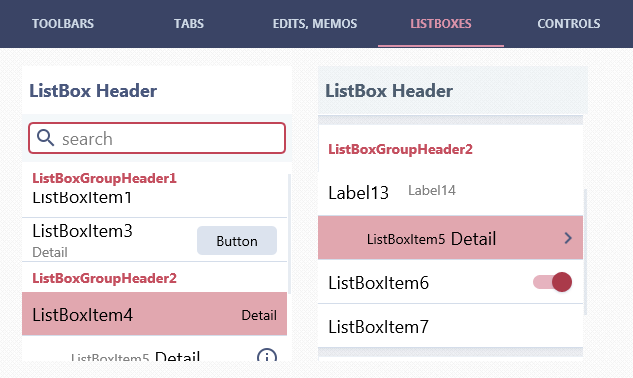633x378 pixels.
Task: Open the CONTROLS tab
Action: (x=568, y=23)
